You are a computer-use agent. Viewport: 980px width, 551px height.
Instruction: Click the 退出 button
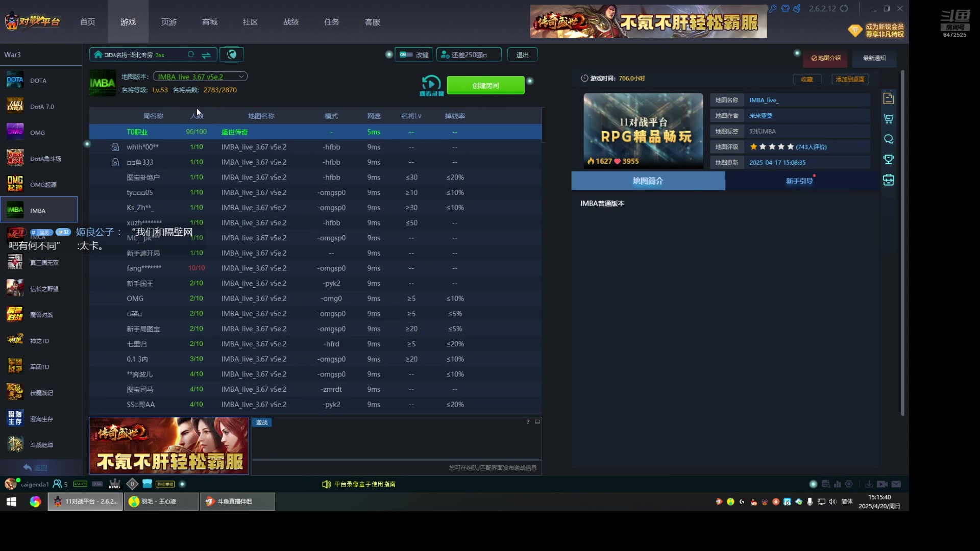click(522, 55)
